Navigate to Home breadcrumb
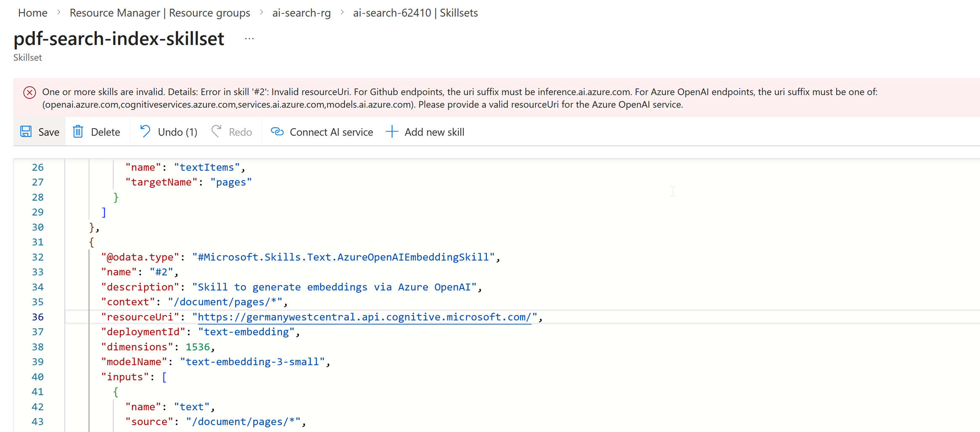The width and height of the screenshot is (980, 432). point(32,13)
